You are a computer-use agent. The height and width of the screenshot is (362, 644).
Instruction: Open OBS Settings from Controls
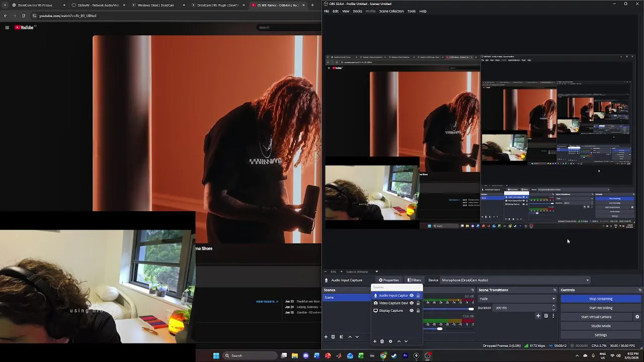[601, 335]
